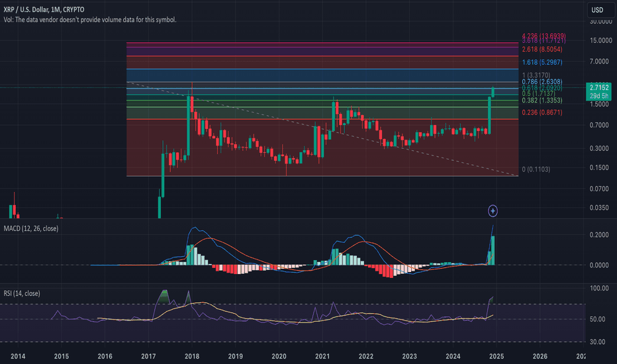
Task: Click the 2019 label on the time axis
Action: pyautogui.click(x=235, y=356)
